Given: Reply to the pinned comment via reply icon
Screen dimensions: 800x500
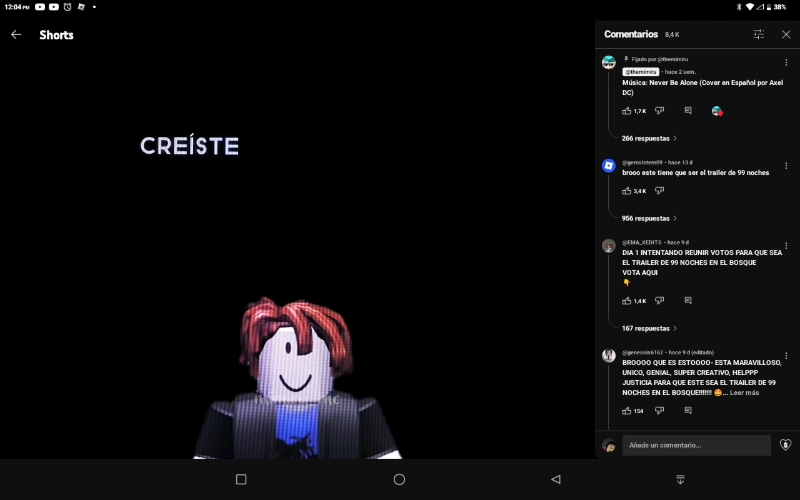Looking at the screenshot, I should tap(688, 111).
